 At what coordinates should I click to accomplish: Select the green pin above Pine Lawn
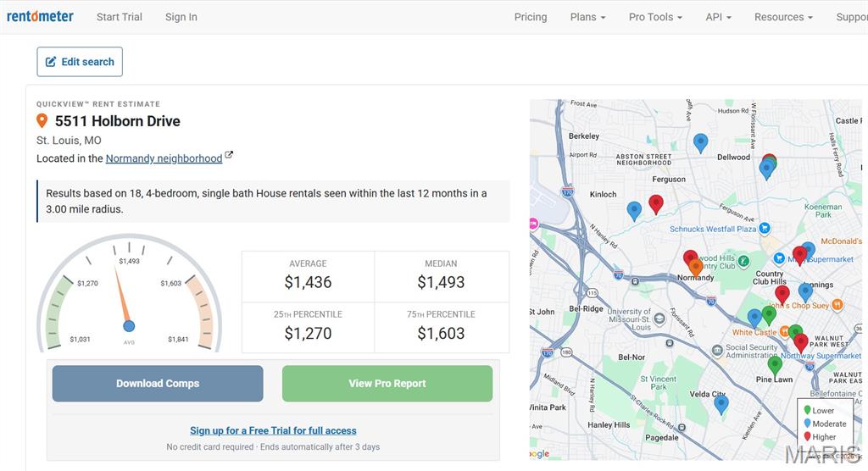[775, 366]
